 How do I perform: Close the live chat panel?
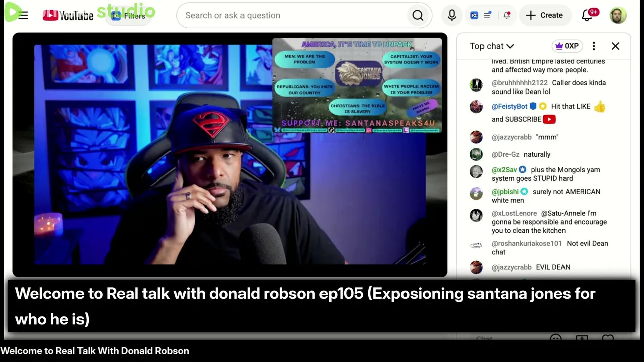click(615, 46)
